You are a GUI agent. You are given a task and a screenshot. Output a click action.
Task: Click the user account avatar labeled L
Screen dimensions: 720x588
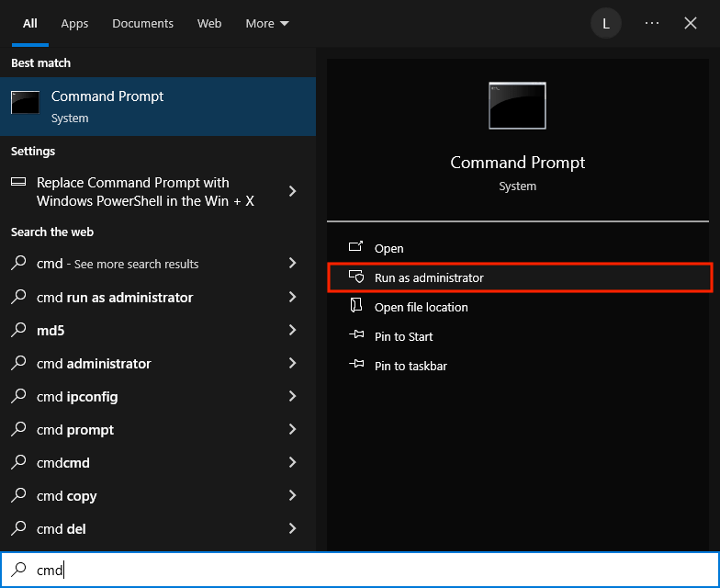(605, 23)
